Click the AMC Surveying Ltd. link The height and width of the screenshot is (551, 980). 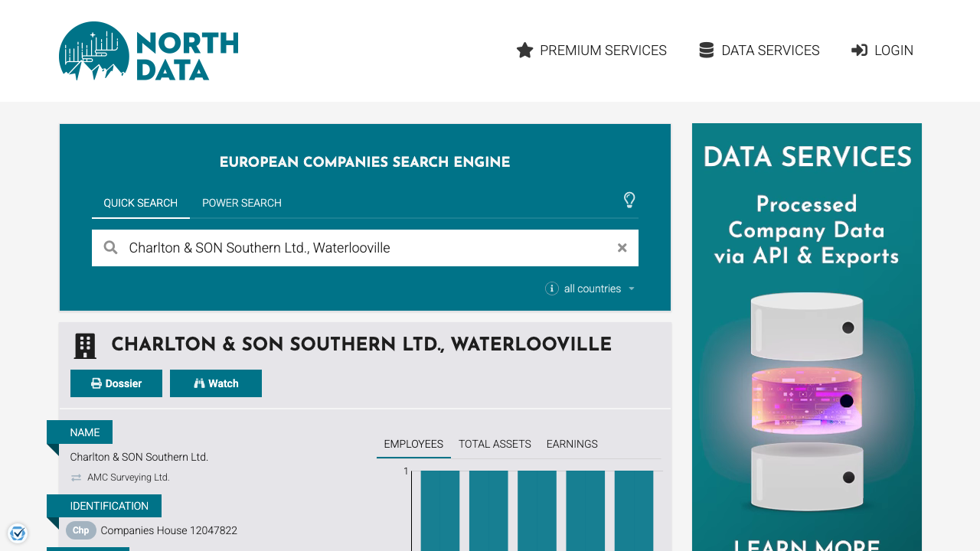coord(128,477)
